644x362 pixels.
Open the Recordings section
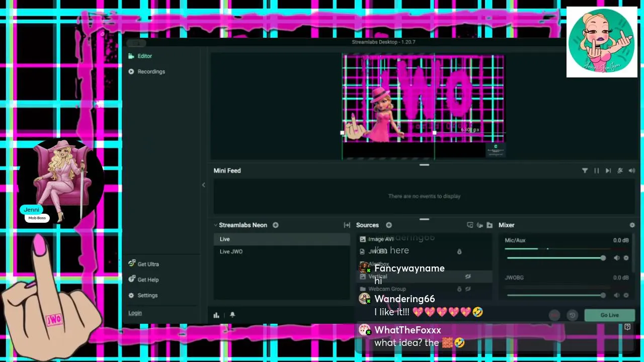coord(146,71)
